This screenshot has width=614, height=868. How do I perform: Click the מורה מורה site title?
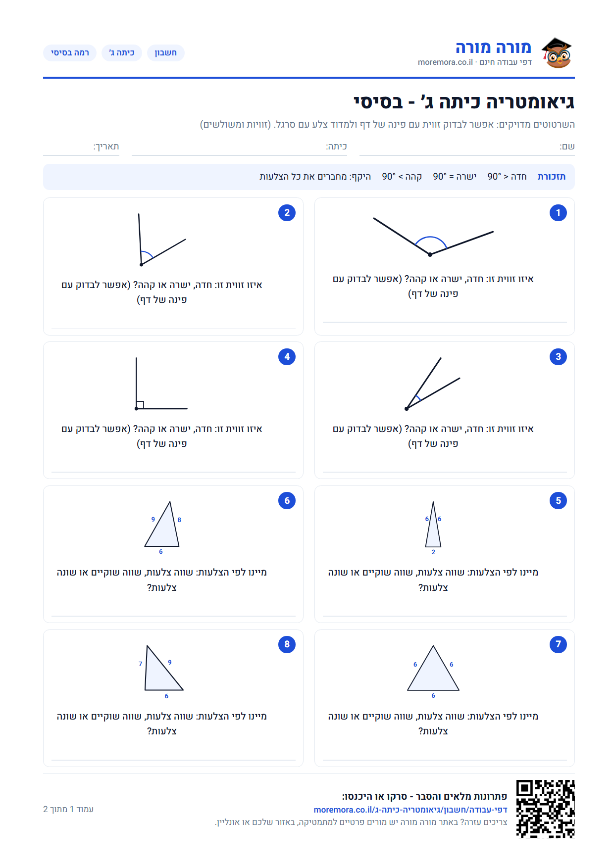pyautogui.click(x=493, y=48)
